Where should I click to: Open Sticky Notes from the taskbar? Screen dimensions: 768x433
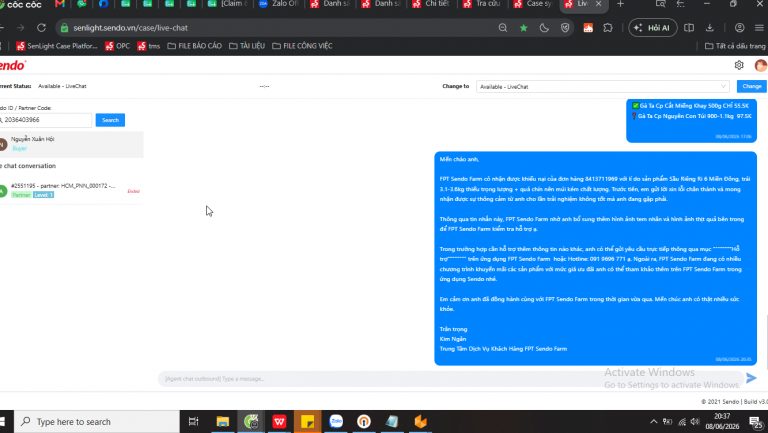[308, 422]
